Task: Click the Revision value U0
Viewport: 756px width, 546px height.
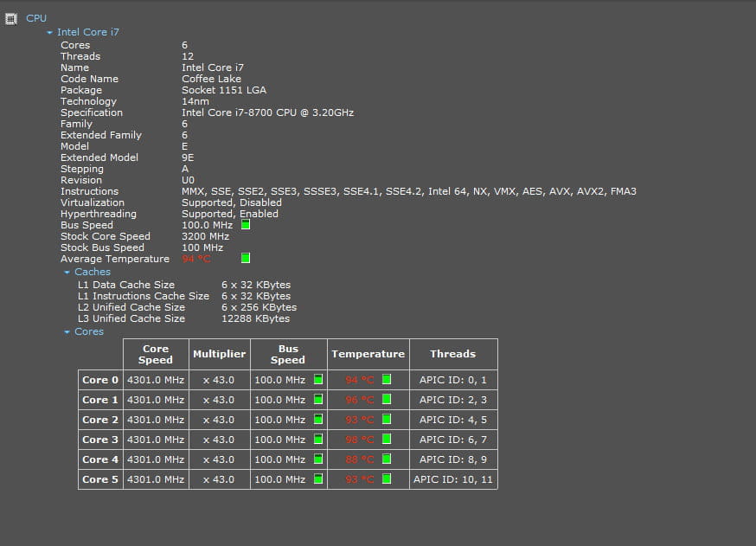Action: click(188, 180)
